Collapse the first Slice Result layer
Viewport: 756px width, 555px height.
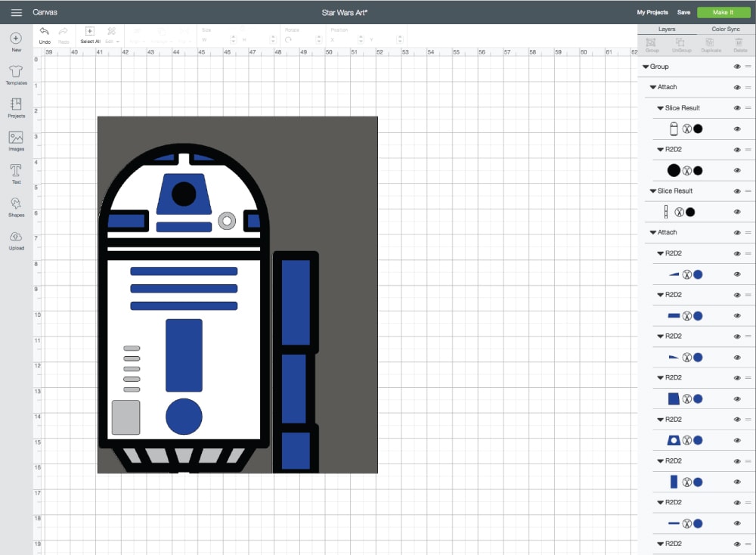click(661, 108)
